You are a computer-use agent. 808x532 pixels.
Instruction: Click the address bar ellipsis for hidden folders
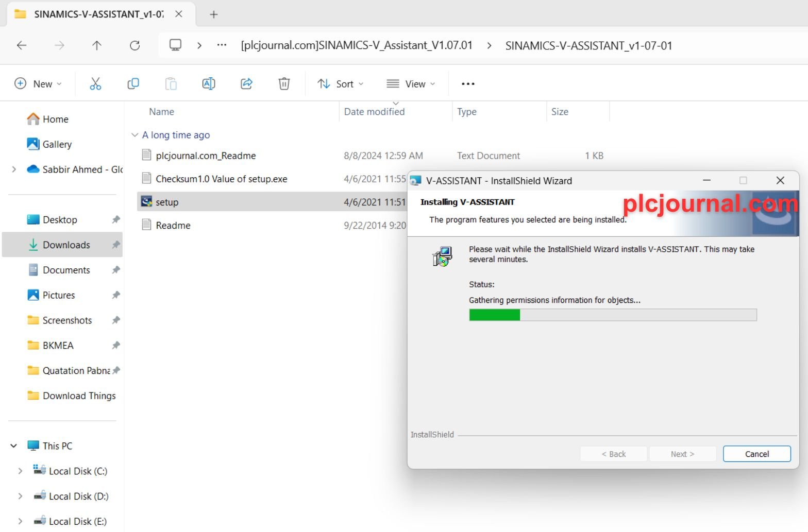coord(222,45)
